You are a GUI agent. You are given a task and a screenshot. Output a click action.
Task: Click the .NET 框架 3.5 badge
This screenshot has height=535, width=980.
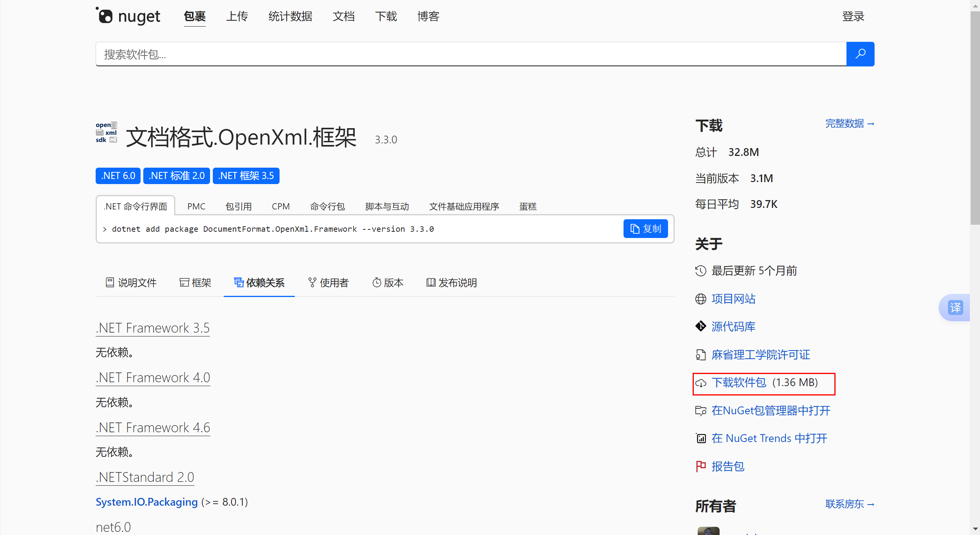[246, 176]
